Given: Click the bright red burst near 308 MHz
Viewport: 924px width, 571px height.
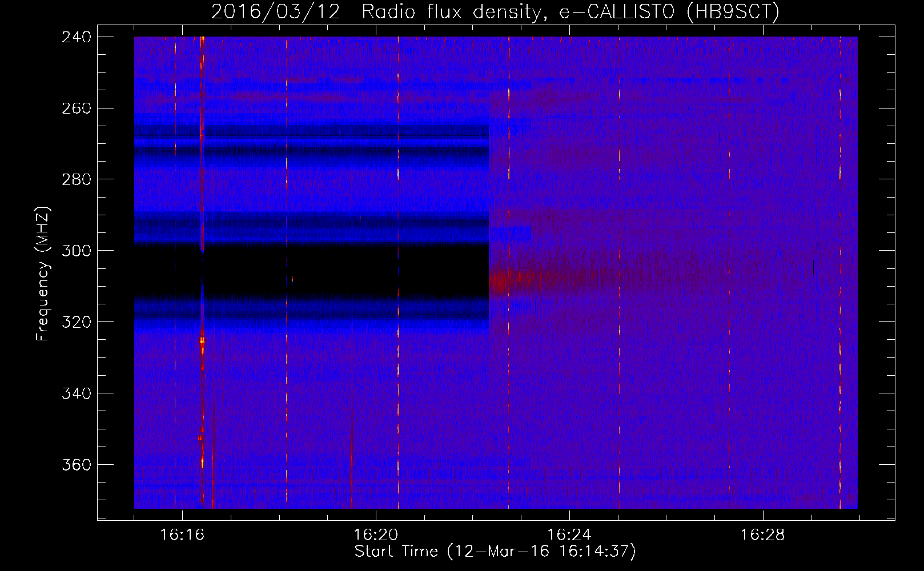Looking at the screenshot, I should pos(499,282).
